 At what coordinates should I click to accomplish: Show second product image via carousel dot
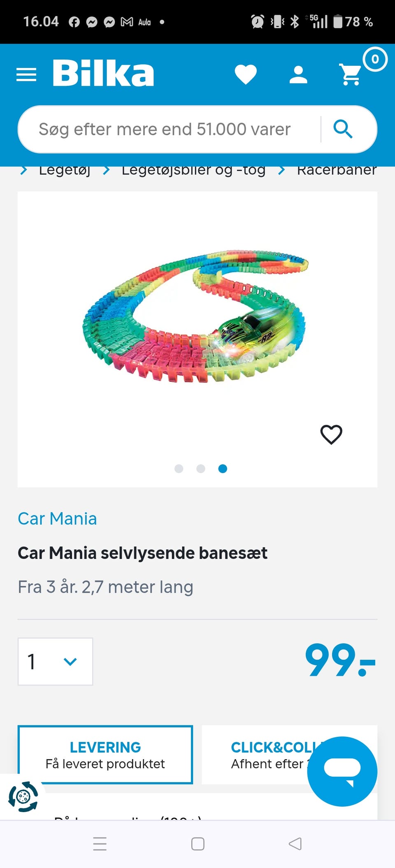(201, 469)
